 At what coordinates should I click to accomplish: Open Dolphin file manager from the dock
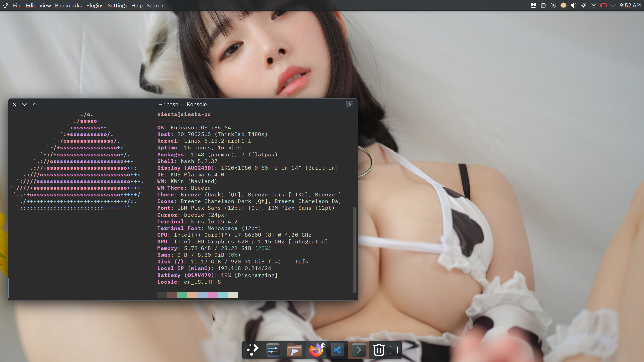[x=294, y=350]
